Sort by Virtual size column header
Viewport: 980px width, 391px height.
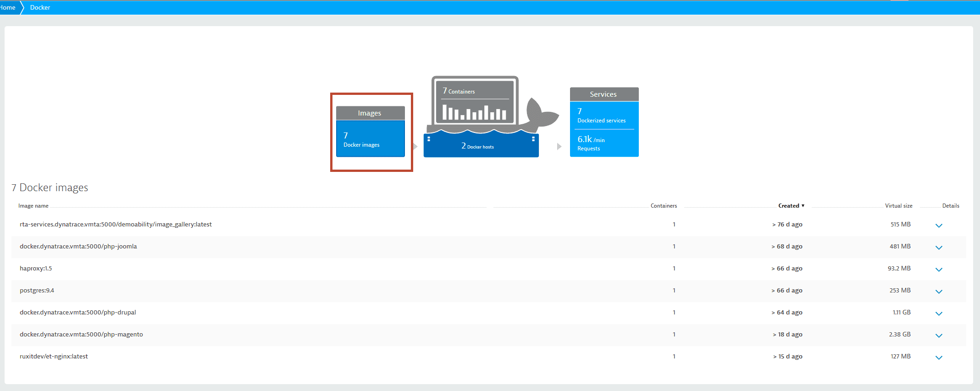point(898,206)
